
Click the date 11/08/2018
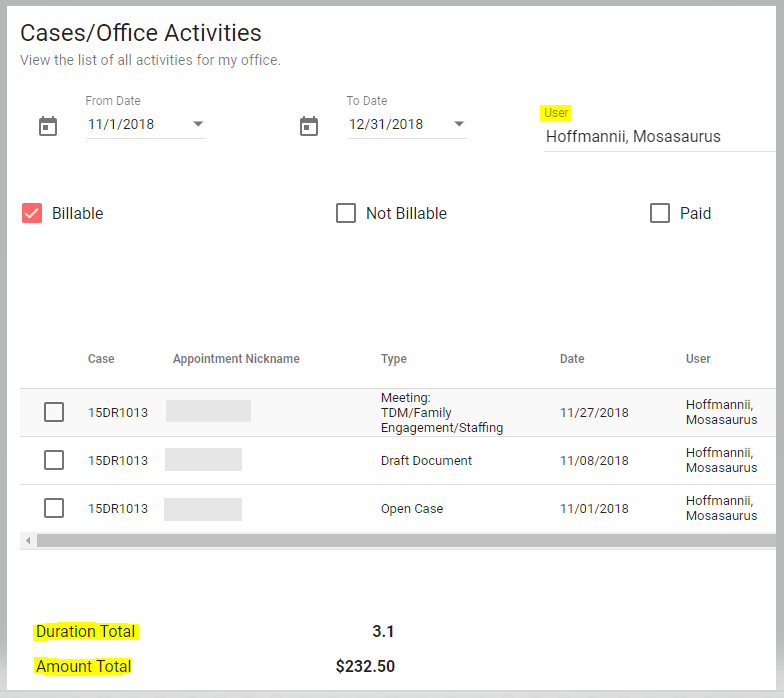coord(594,460)
